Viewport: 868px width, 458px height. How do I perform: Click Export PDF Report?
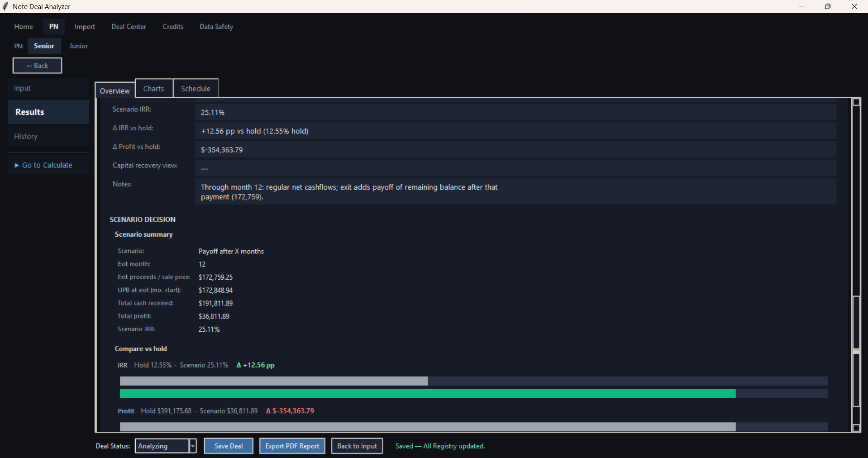point(292,446)
